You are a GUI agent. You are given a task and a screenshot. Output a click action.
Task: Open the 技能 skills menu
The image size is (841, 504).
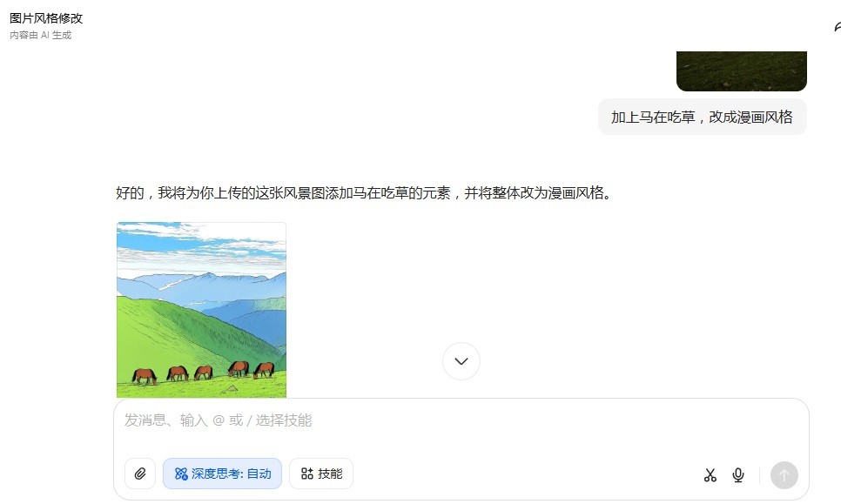(x=320, y=474)
